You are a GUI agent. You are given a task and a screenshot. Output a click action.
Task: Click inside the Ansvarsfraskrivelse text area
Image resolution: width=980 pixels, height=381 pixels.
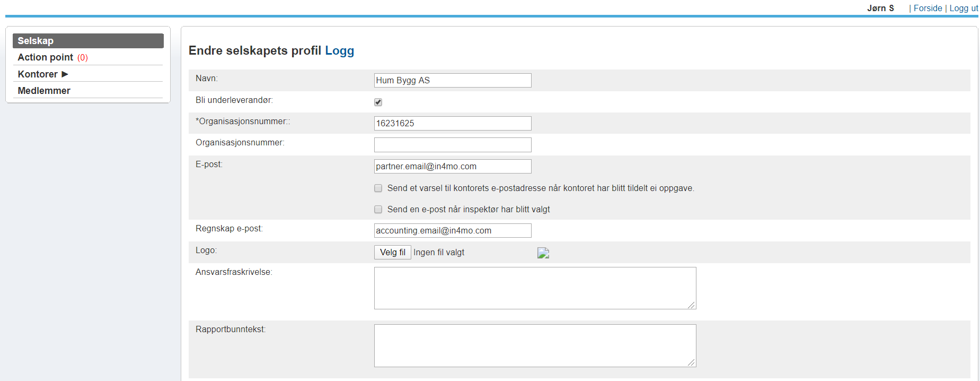534,288
